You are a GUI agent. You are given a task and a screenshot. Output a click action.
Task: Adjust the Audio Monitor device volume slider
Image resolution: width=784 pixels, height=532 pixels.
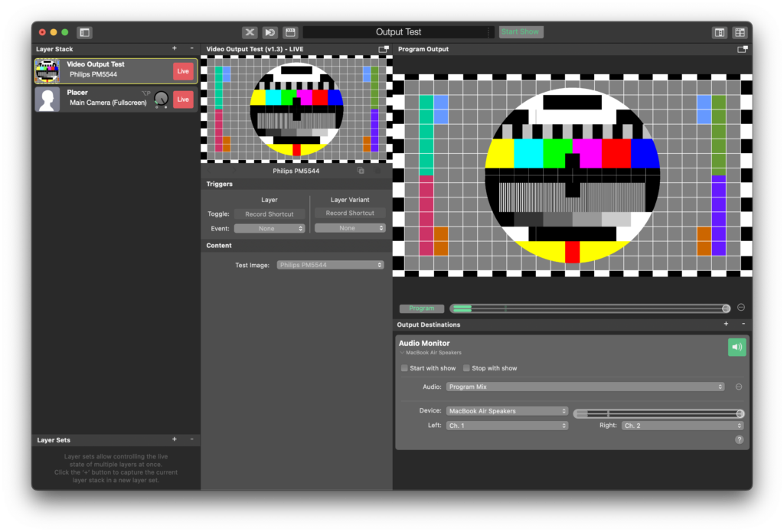coord(659,413)
